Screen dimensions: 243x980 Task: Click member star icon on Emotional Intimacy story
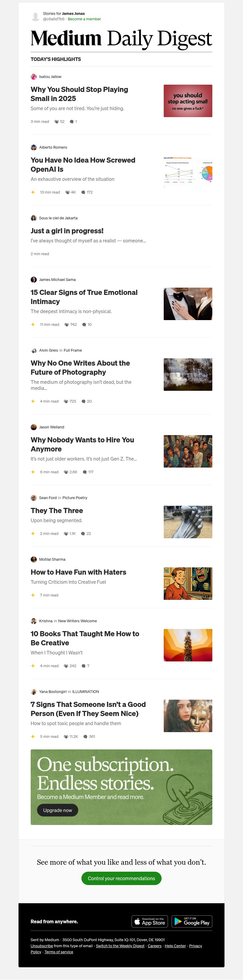[x=33, y=325]
